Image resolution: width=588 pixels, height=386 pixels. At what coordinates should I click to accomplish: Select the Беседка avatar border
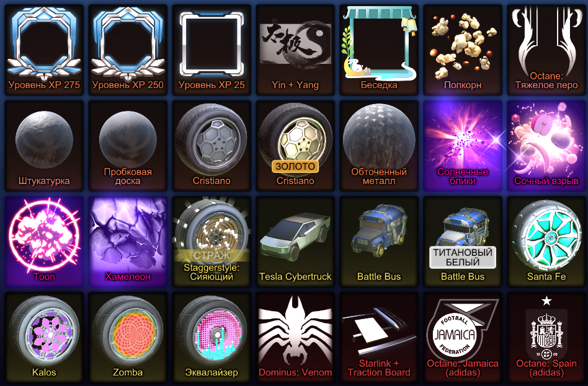tap(379, 50)
